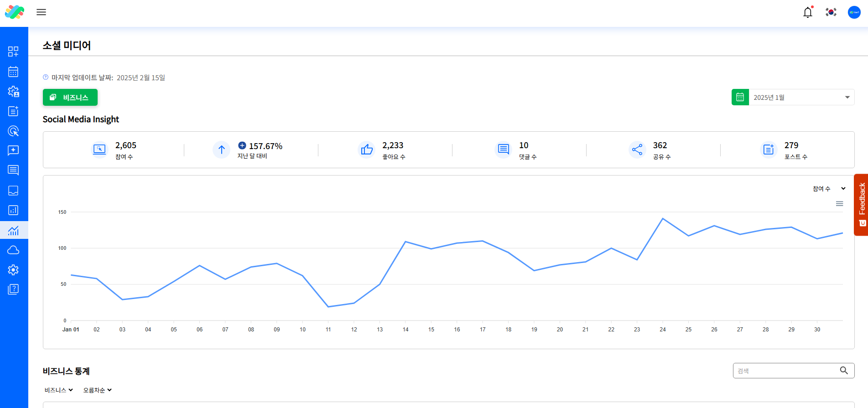
Task: Open the red Feedback side tab
Action: coord(861,205)
